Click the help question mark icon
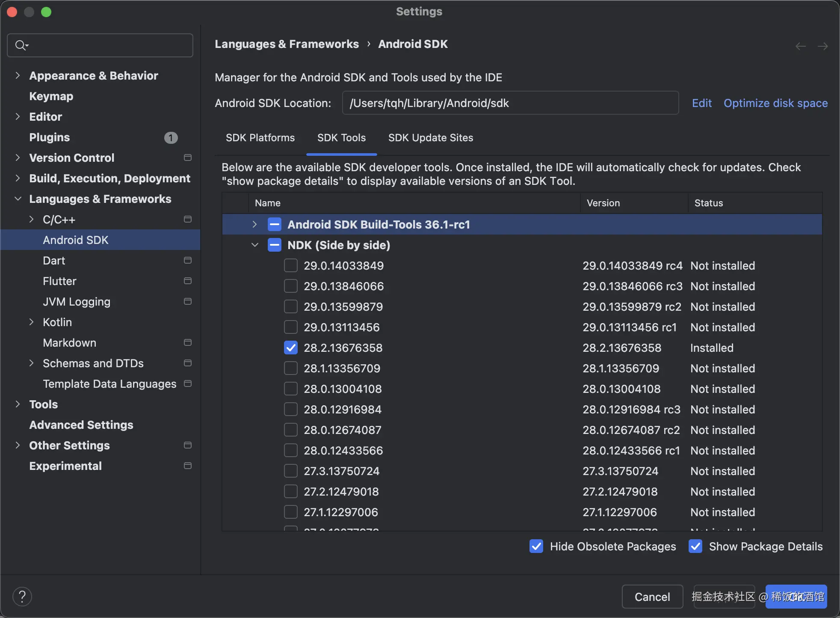Viewport: 840px width, 618px height. coord(22,596)
